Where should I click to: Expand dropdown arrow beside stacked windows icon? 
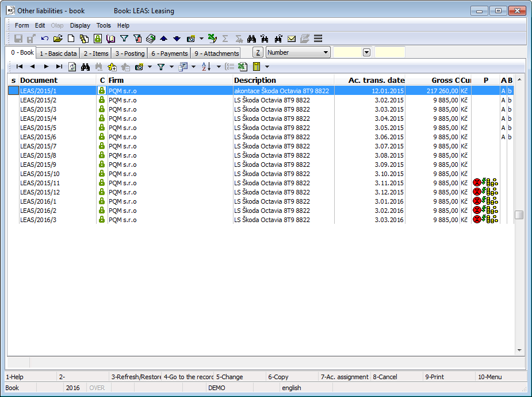[193, 67]
